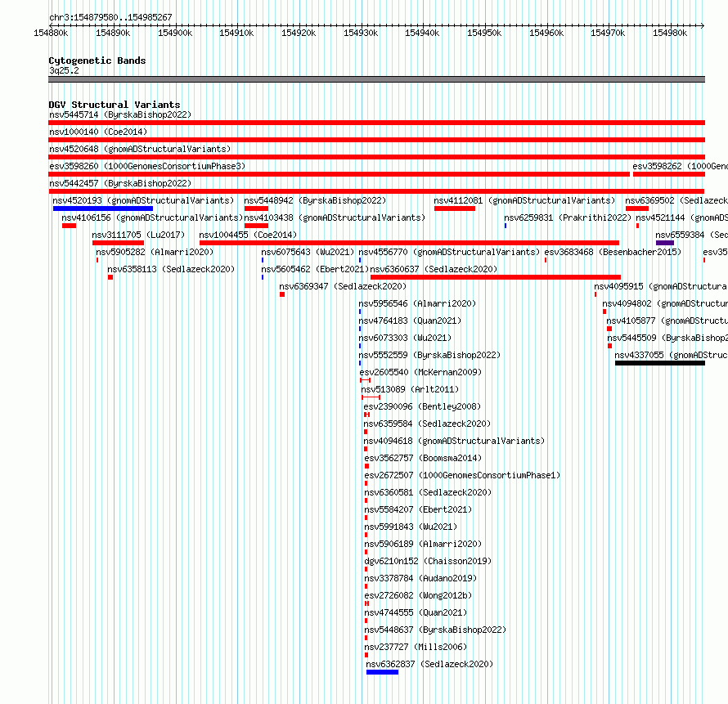Open nsv4337055 variant label

click(x=671, y=355)
